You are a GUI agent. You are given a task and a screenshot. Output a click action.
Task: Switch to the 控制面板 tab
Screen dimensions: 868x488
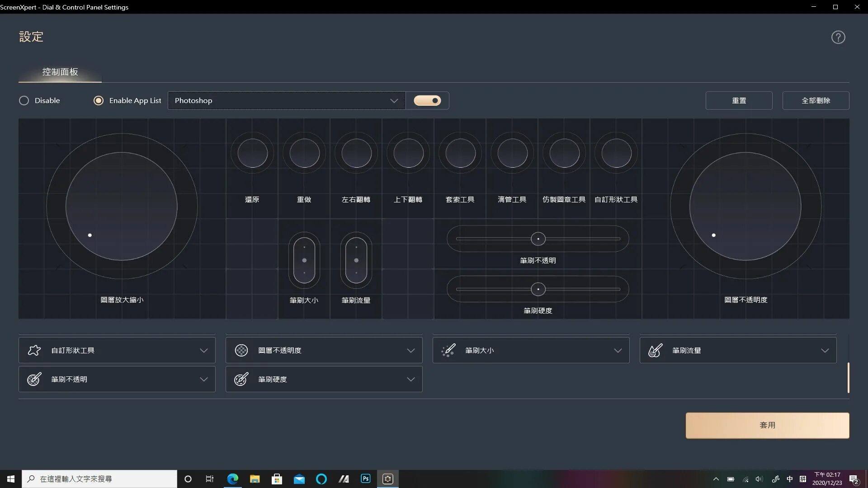[60, 72]
